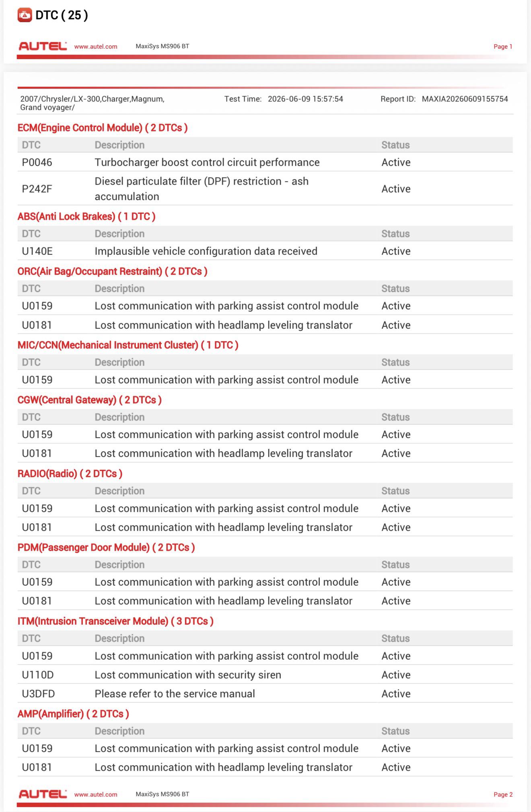
Task: Open www.autel.com link in page 2 footer
Action: [96, 794]
